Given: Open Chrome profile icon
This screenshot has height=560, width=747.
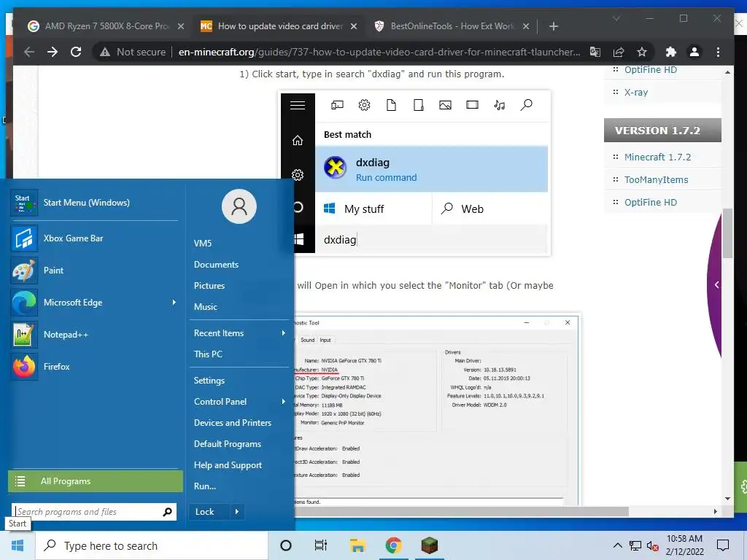Looking at the screenshot, I should coord(694,52).
